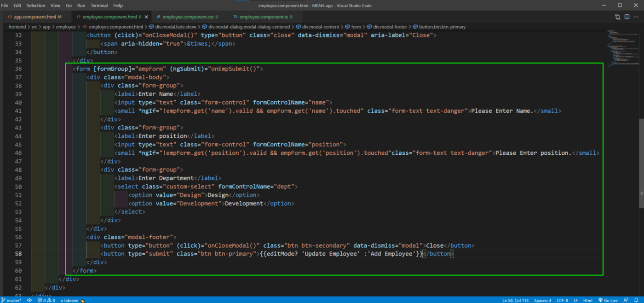Click the code minimap preview
644x303 pixels.
click(622, 48)
